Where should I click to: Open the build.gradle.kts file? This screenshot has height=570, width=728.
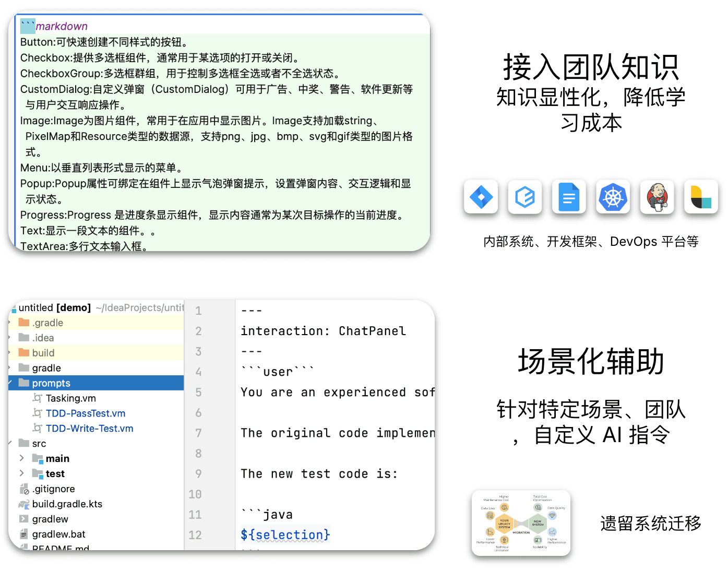(67, 504)
